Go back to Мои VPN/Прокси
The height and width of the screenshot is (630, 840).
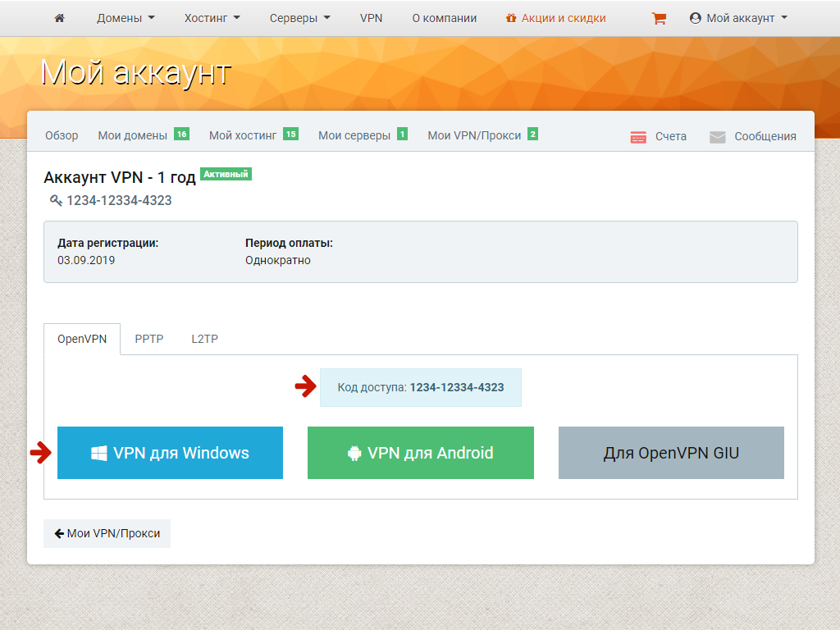(107, 533)
